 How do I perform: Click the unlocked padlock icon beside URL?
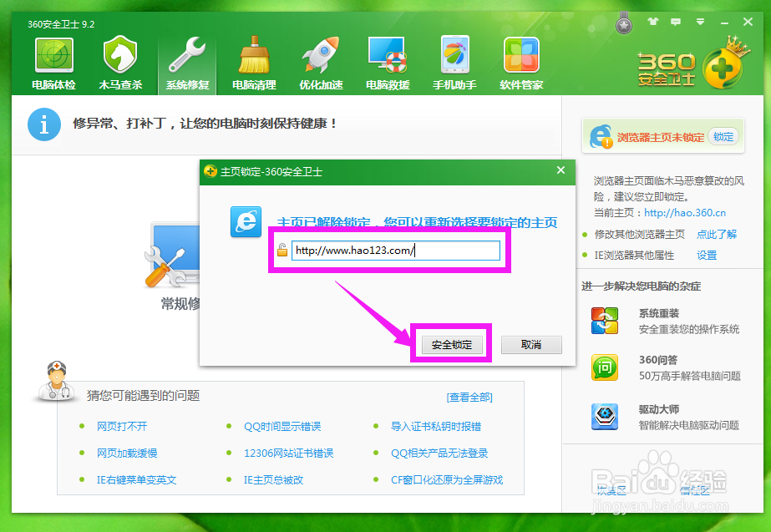[282, 250]
